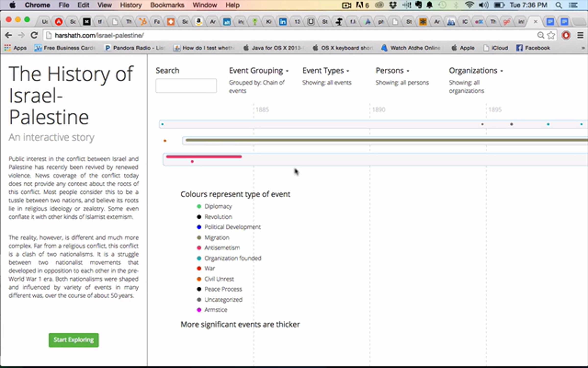Click into the Search text field
The width and height of the screenshot is (588, 368).
click(x=186, y=86)
